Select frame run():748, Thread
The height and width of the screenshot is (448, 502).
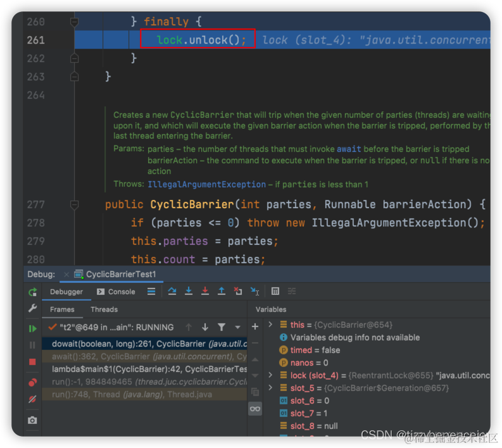coord(144,395)
